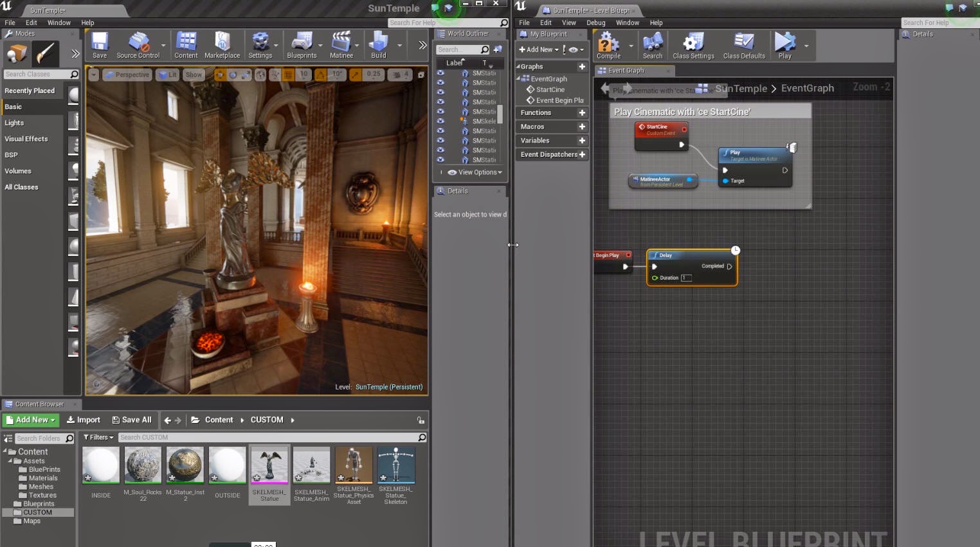Open File menu in level editor
This screenshot has height=547, width=980.
click(x=10, y=22)
